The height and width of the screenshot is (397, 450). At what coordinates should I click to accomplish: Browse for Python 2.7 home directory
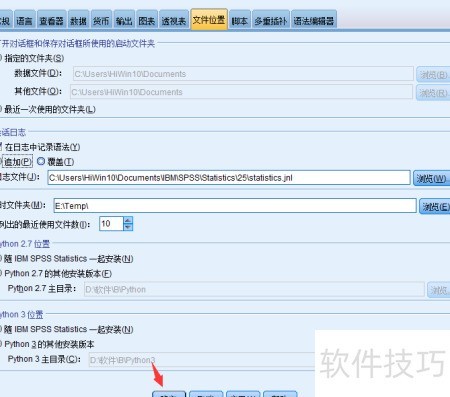coord(439,290)
